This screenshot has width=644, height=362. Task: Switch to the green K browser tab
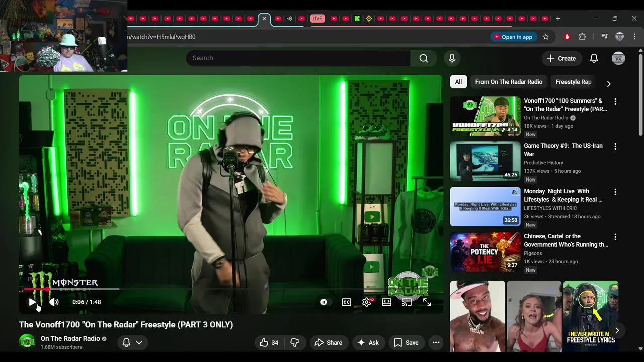pos(357,19)
